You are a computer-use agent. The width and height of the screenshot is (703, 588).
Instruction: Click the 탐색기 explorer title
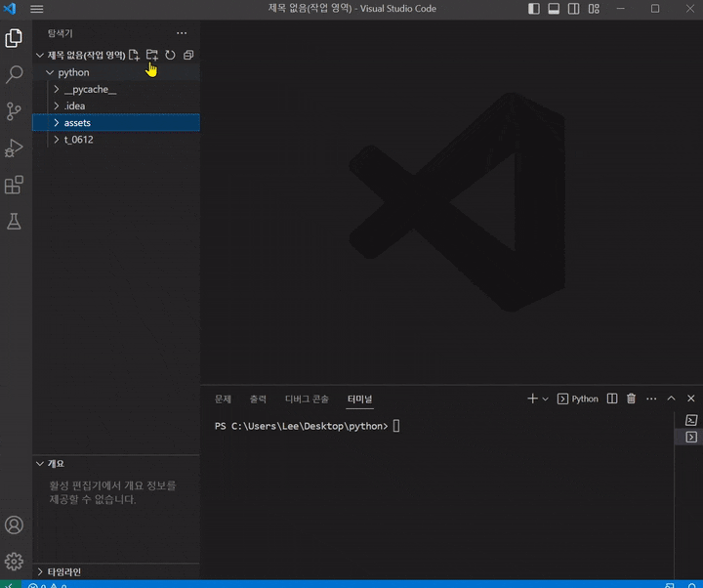click(x=61, y=33)
